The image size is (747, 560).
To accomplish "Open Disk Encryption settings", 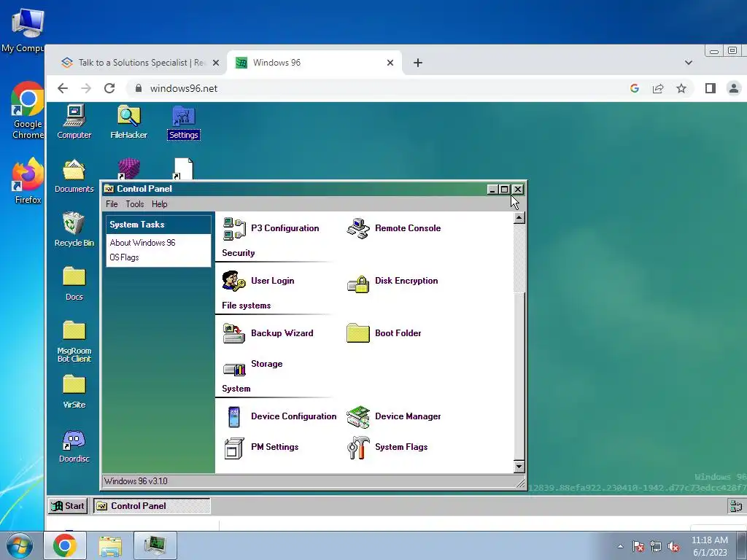I will tap(392, 281).
